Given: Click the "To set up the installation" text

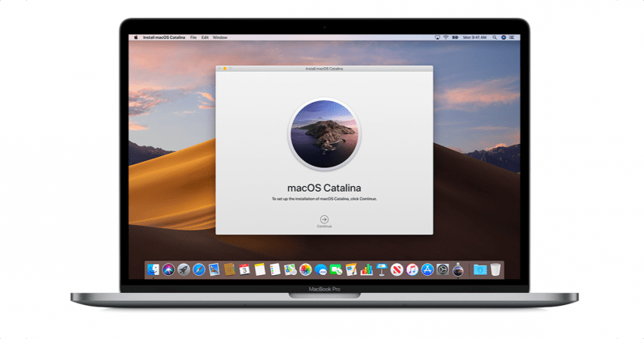Looking at the screenshot, I should coord(324,199).
